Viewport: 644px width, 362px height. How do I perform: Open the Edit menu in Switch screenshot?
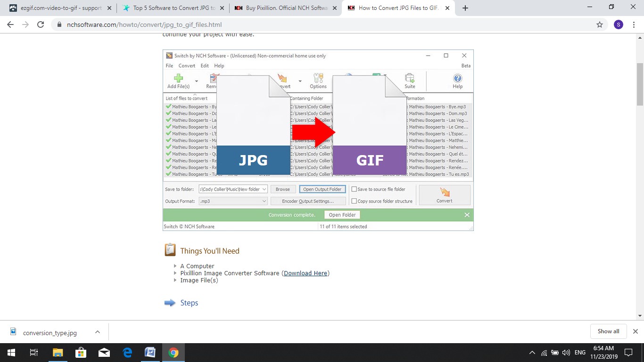click(x=205, y=66)
